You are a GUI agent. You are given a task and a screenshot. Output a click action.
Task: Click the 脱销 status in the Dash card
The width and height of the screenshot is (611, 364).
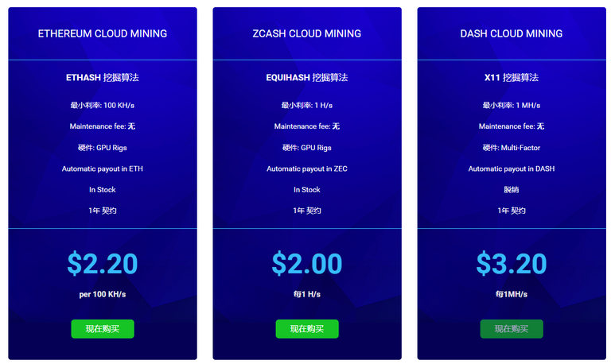(x=512, y=190)
